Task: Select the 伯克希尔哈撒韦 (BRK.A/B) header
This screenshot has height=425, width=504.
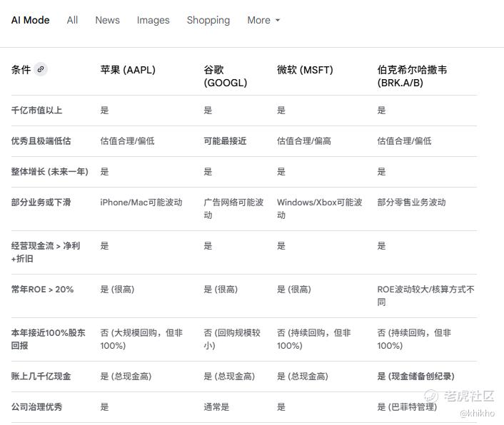Action: click(x=412, y=76)
